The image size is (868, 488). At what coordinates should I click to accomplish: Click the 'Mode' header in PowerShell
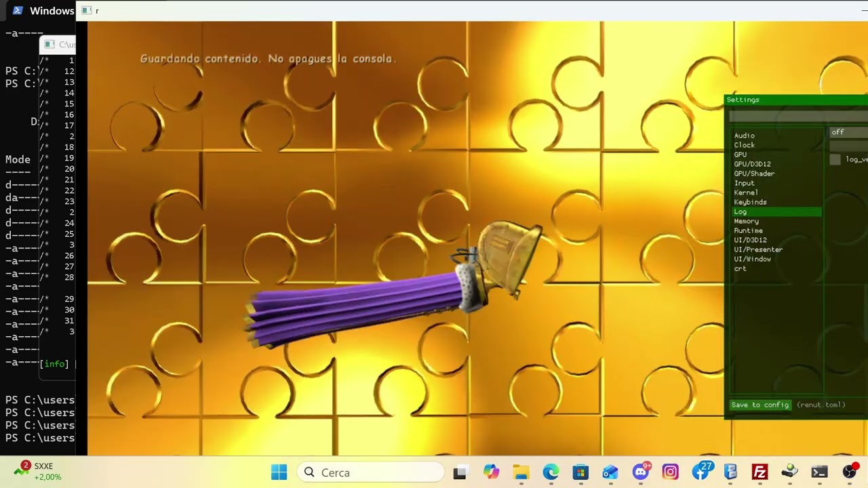pyautogui.click(x=18, y=159)
